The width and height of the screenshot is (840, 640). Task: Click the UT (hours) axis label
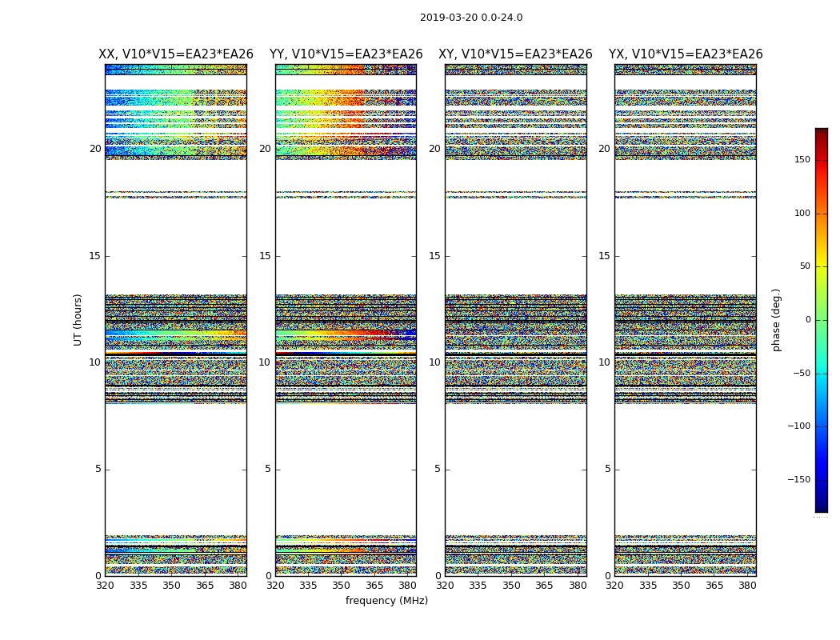(x=78, y=320)
